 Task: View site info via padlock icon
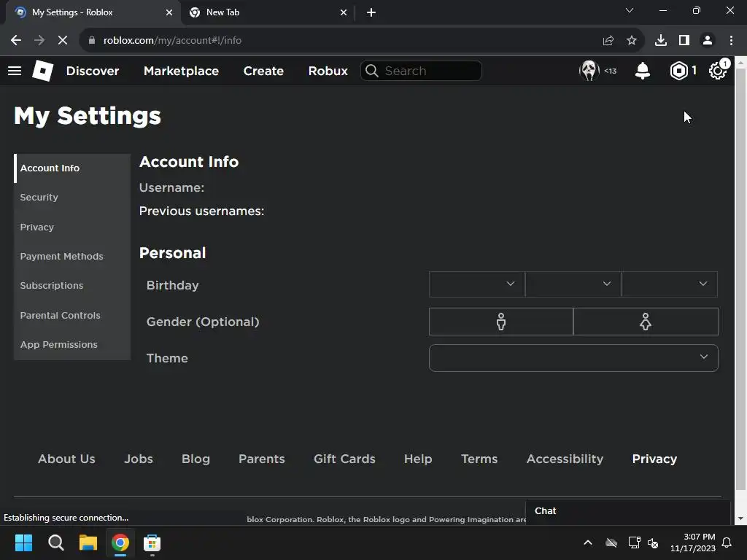(x=91, y=41)
